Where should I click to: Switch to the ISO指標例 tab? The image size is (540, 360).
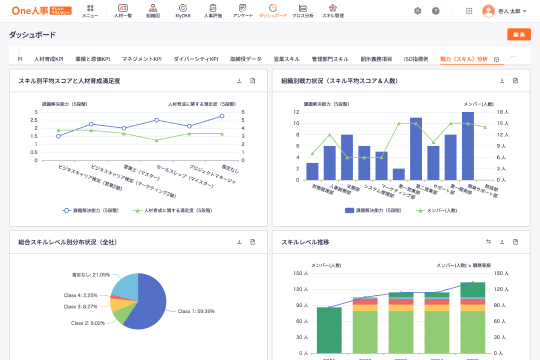(416, 59)
